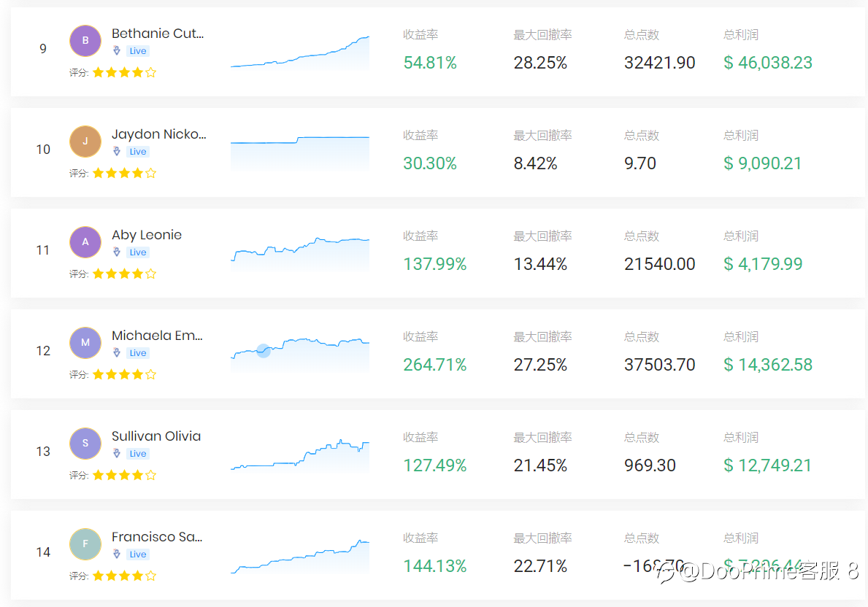Click Jaydon Nicko... flat performance chart
Screen dimensions: 868x607
coord(300,152)
